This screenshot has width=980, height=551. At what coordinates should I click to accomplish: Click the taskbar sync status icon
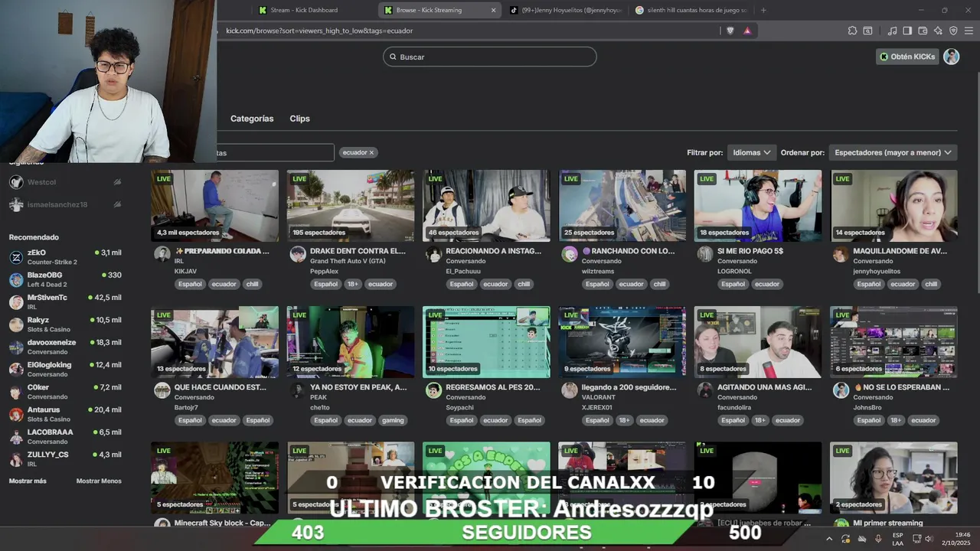point(845,539)
